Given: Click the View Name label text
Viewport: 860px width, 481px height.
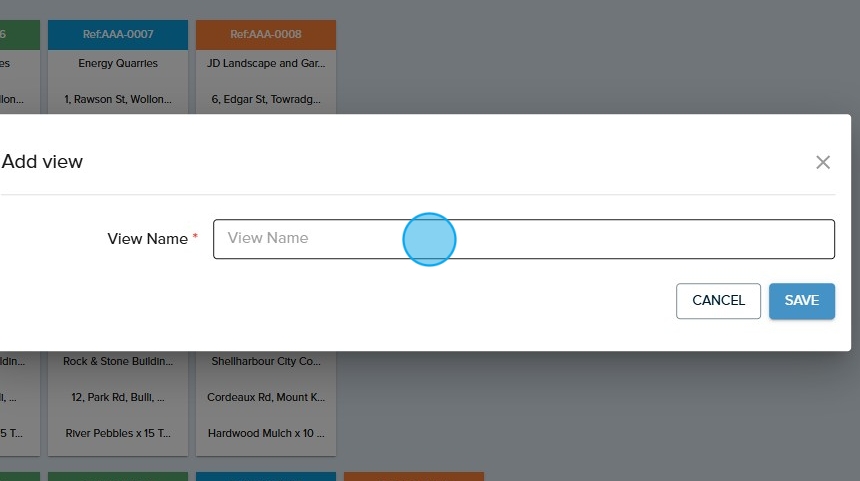Looking at the screenshot, I should [x=147, y=239].
